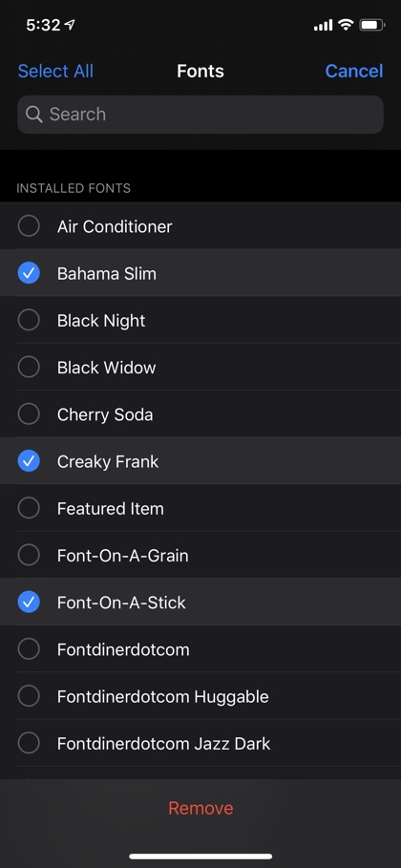Select the Font-On-A-Grain font row
Viewport: 401px width, 868px height.
point(200,555)
